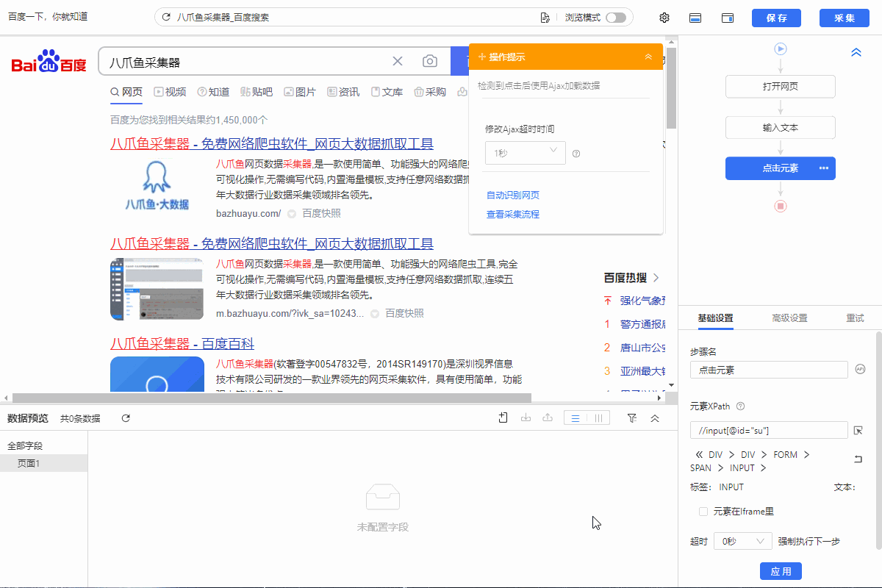The height and width of the screenshot is (588, 882).
Task: Select the 点击元素 workflow step
Action: [781, 168]
